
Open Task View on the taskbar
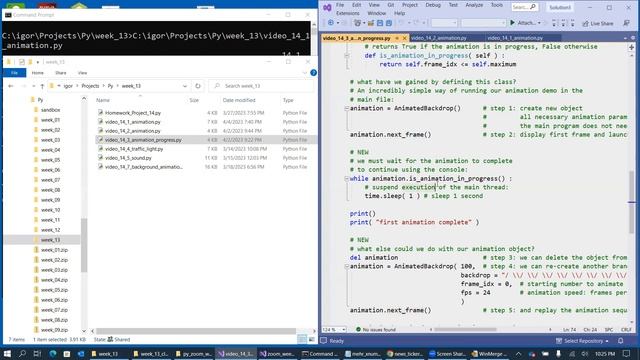click(x=37, y=353)
